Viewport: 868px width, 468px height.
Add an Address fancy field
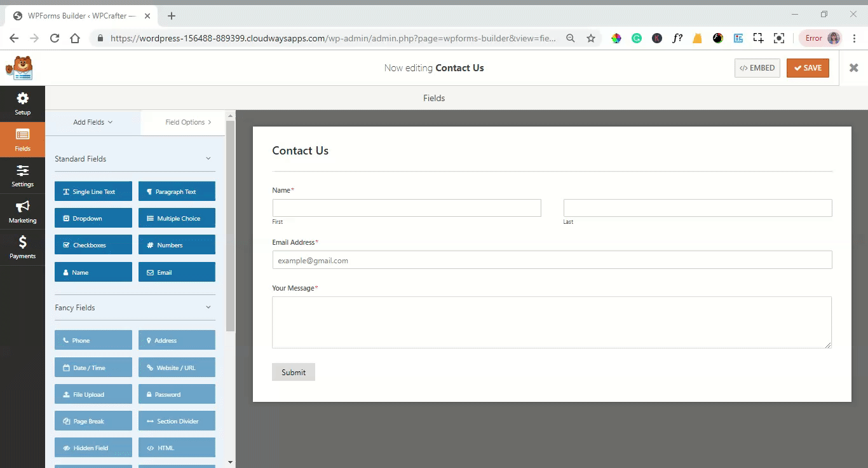(177, 340)
